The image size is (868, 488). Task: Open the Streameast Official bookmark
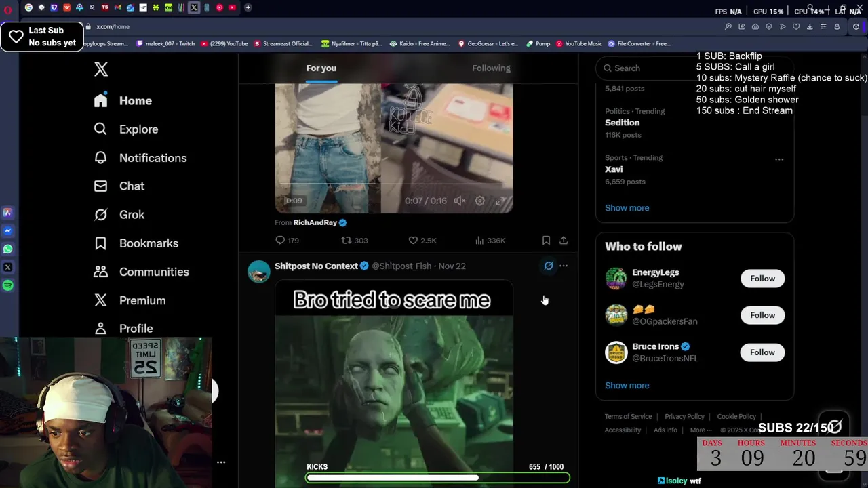(x=283, y=43)
